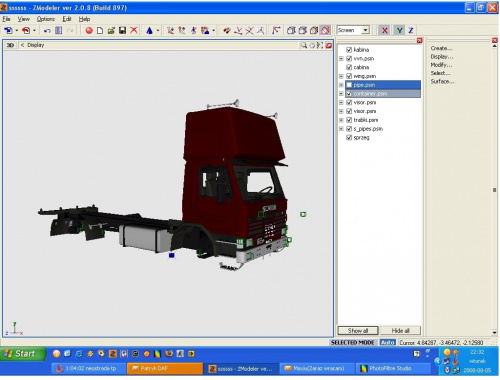Click the blue cone primitive icon
The width and height of the screenshot is (500, 380).
(x=149, y=31)
